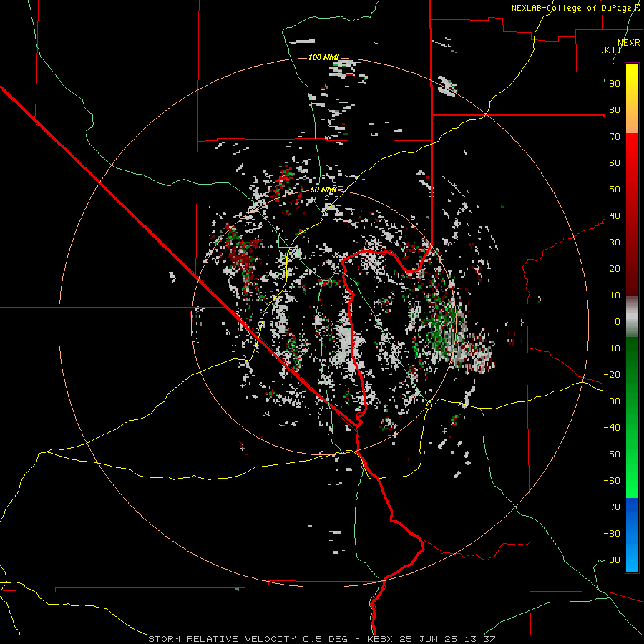644x644 pixels.
Task: Select the footer "STORM RELATIVE VELOCITY 0.5 DEG" caption
Action: [248, 639]
